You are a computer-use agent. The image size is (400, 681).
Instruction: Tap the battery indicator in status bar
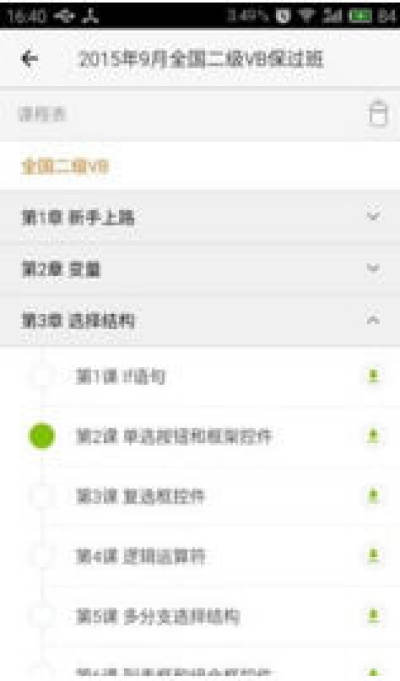pos(360,17)
